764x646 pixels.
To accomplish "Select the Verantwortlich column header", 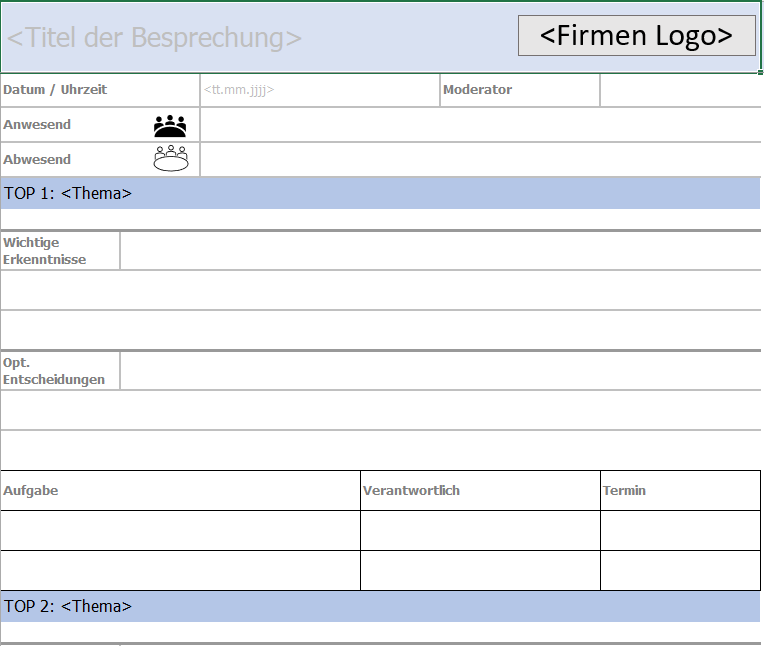I will click(480, 491).
